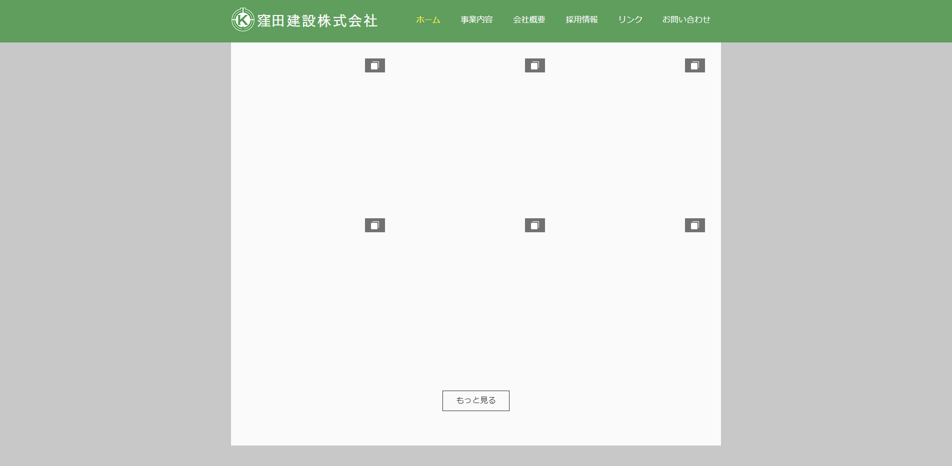Click gallery icon on top-row right post
The width and height of the screenshot is (952, 466).
[695, 66]
